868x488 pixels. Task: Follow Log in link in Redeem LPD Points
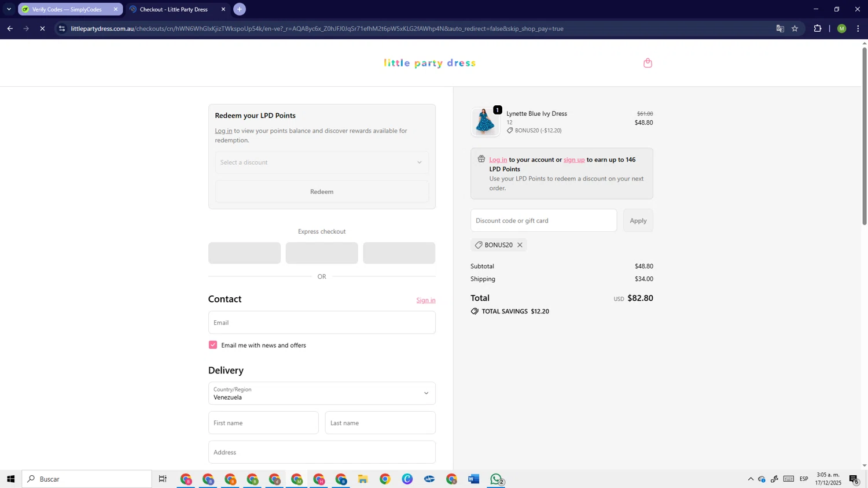[223, 131]
